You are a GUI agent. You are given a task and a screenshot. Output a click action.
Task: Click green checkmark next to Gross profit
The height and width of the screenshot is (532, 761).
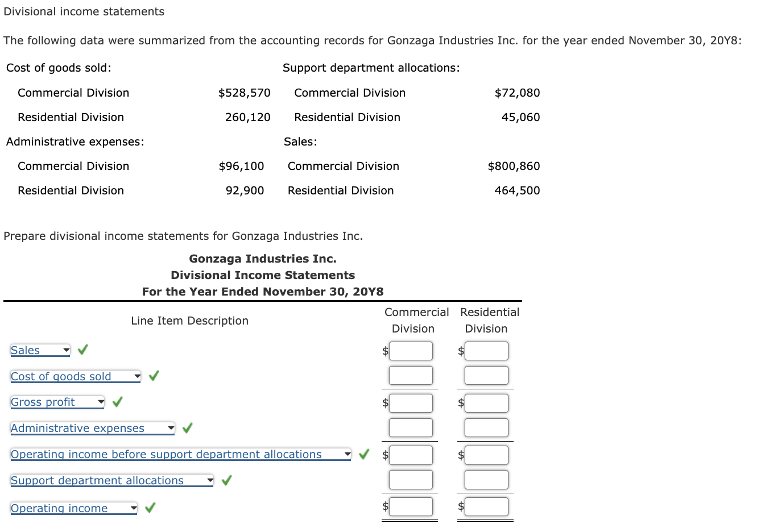(118, 402)
